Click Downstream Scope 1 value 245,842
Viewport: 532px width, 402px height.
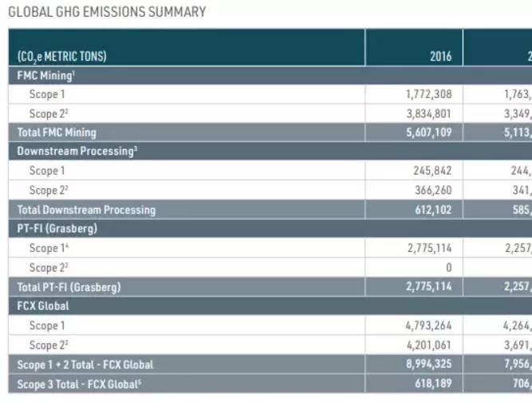(432, 171)
